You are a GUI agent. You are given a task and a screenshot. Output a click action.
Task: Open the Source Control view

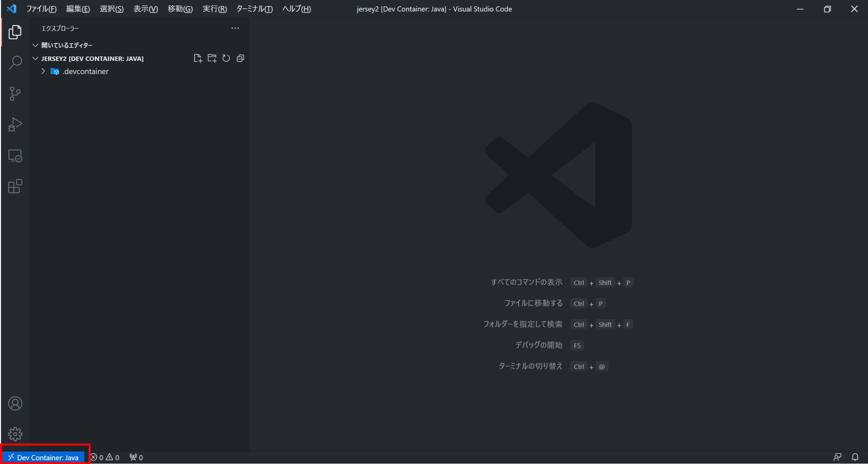(15, 94)
